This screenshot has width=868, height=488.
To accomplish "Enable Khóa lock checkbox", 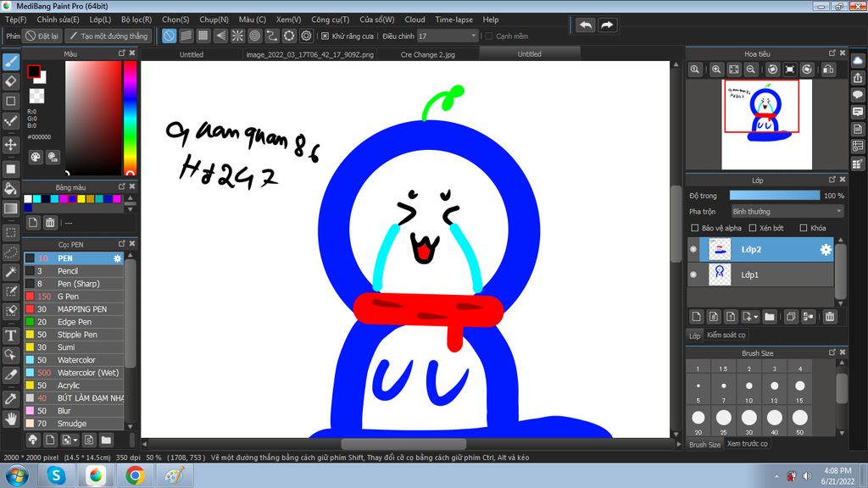I will 804,228.
